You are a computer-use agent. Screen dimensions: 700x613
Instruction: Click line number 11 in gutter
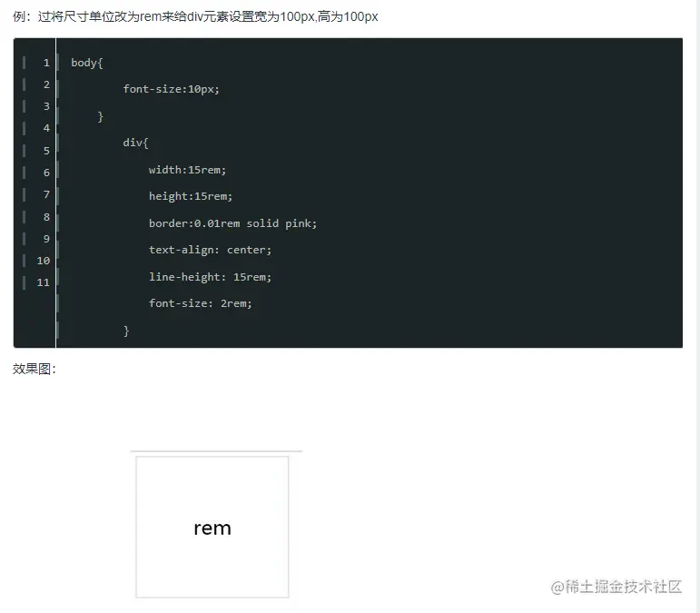coord(44,282)
